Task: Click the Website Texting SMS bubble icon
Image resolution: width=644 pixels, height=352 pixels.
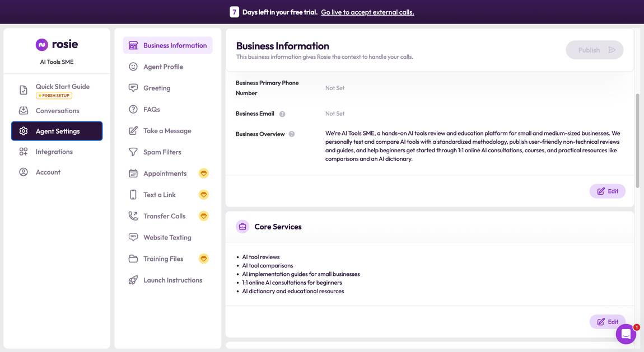Action: [133, 237]
